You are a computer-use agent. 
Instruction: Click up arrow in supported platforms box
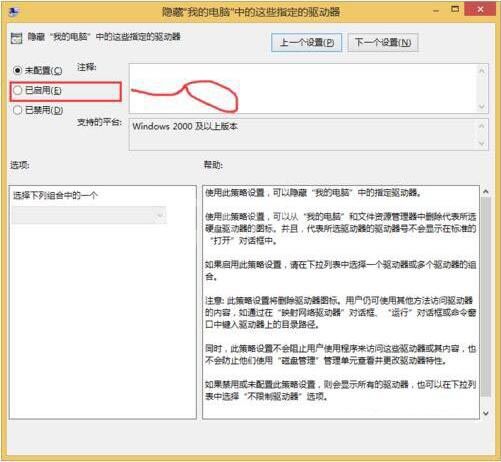pos(482,126)
